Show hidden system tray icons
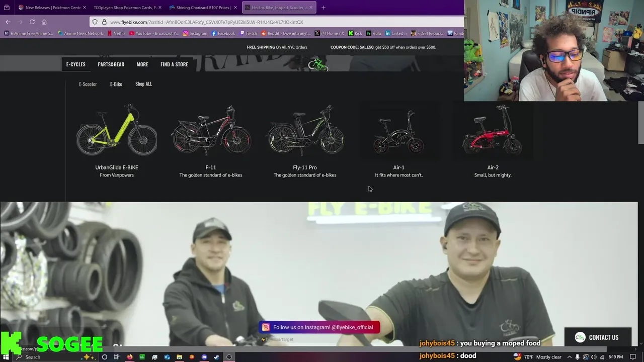The height and width of the screenshot is (362, 644). point(570,357)
